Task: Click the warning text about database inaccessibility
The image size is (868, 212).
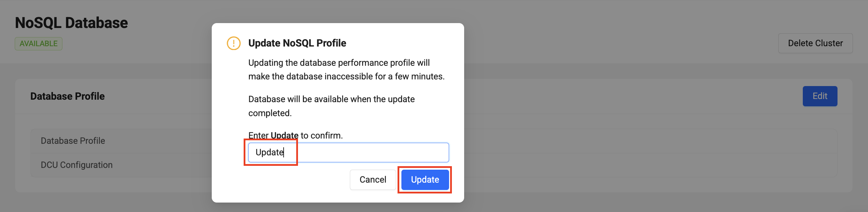Action: tap(346, 69)
